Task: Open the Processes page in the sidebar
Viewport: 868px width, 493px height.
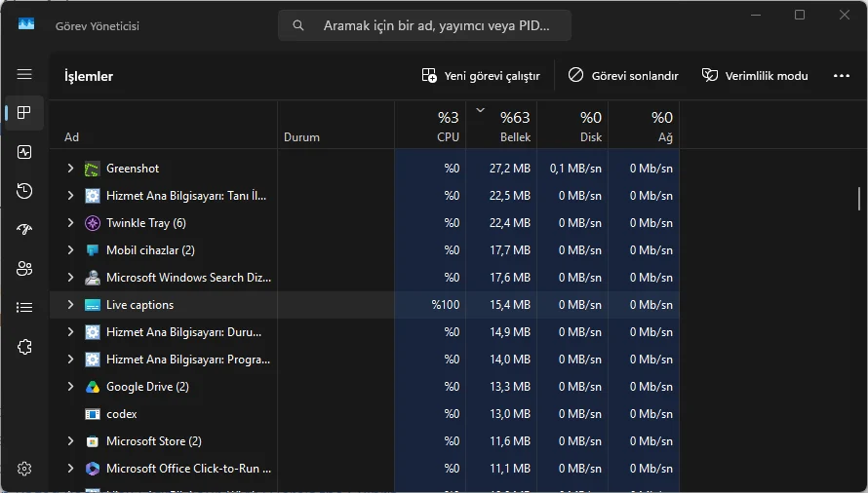Action: click(24, 113)
